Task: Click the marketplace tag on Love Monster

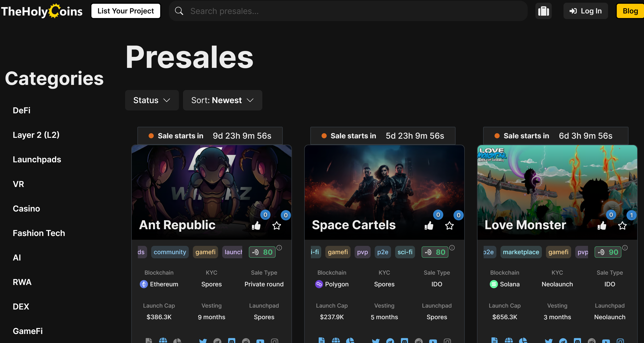Action: [x=521, y=252]
